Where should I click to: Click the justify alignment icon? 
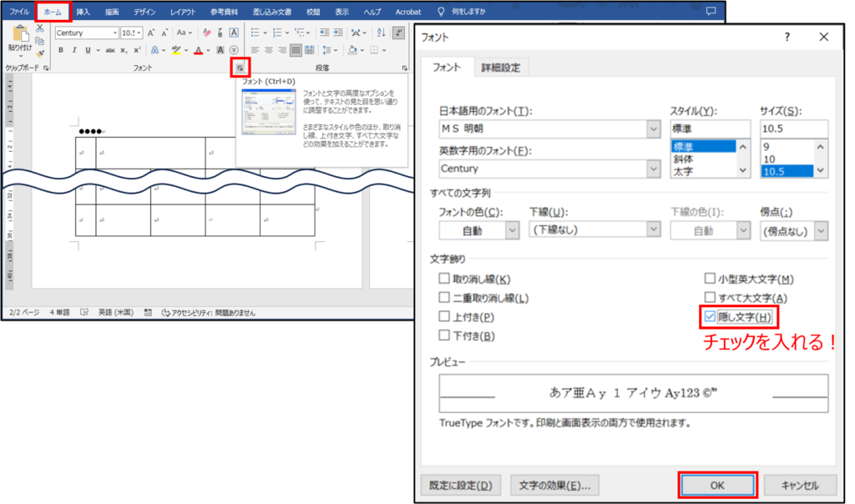[x=295, y=50]
